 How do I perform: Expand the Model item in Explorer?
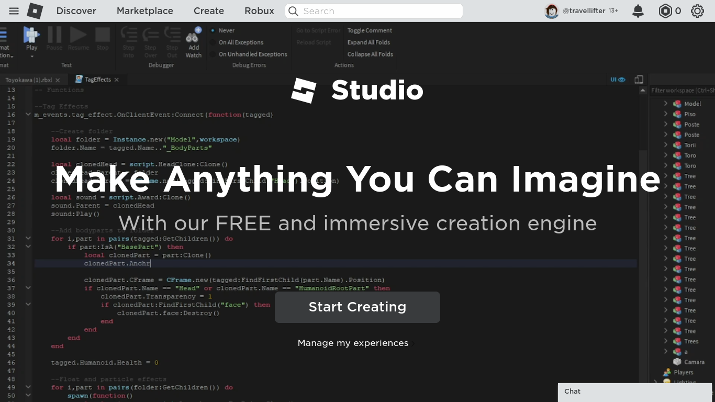coord(665,103)
